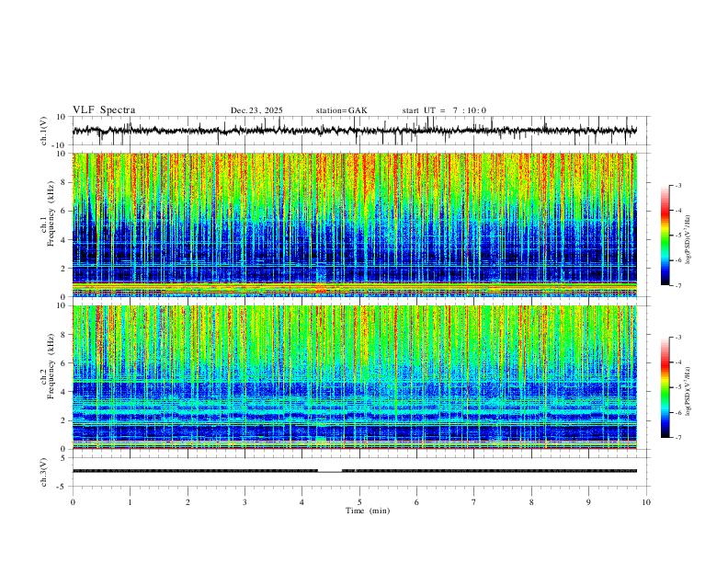The height and width of the screenshot is (563, 728).
Task: Click the "ch.1(V)" waveform axis label
Action: [43, 131]
